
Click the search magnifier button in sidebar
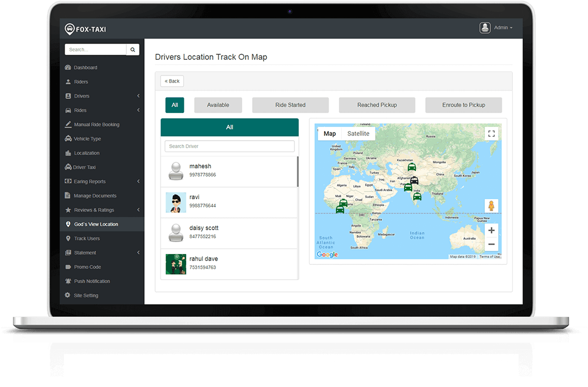133,49
